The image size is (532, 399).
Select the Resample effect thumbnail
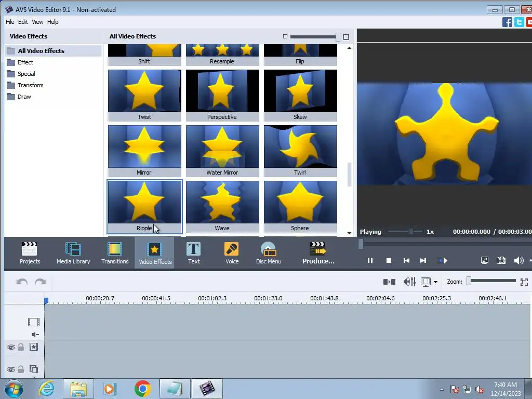point(222,55)
